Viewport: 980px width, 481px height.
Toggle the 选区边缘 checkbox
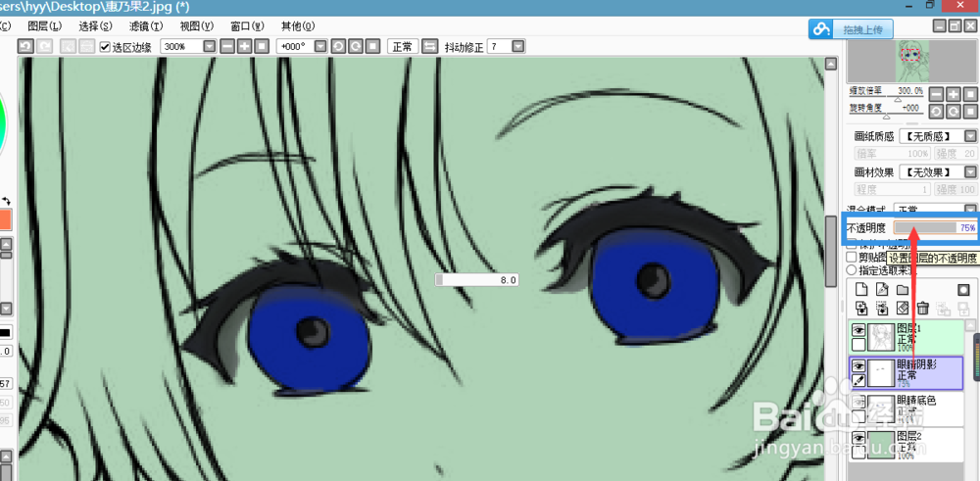coord(105,47)
